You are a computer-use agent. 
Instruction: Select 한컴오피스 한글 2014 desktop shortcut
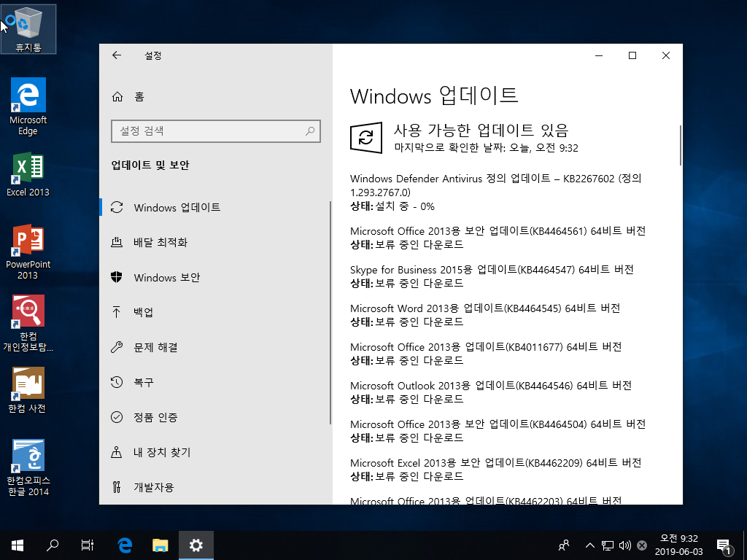[x=28, y=467]
